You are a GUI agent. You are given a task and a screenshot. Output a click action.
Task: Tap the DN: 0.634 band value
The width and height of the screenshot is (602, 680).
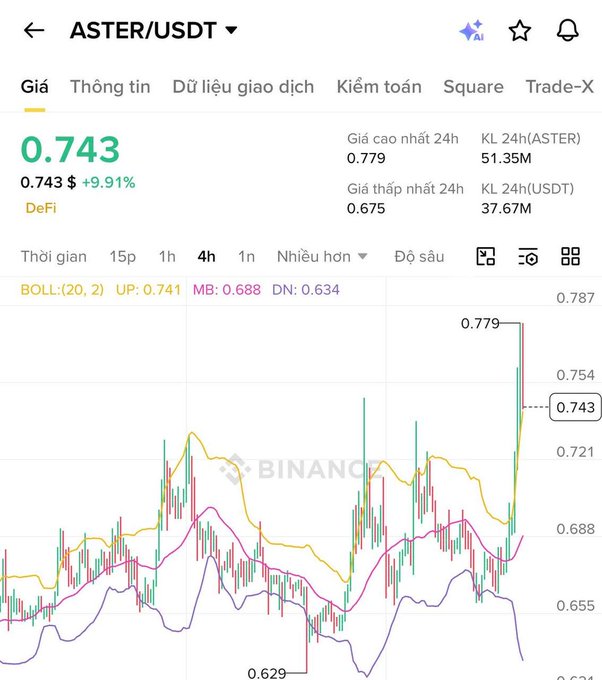click(306, 290)
